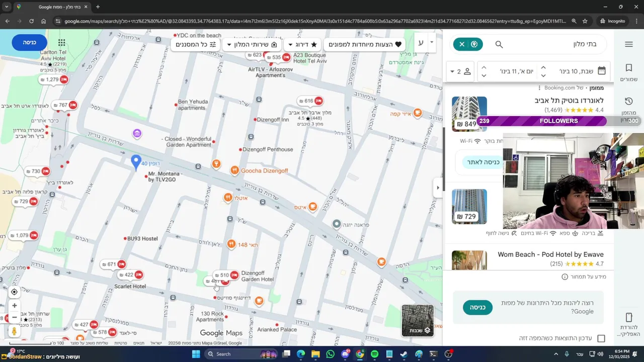The height and width of the screenshot is (362, 644).
Task: Increase check-in date with up arrow
Action: pyautogui.click(x=543, y=67)
